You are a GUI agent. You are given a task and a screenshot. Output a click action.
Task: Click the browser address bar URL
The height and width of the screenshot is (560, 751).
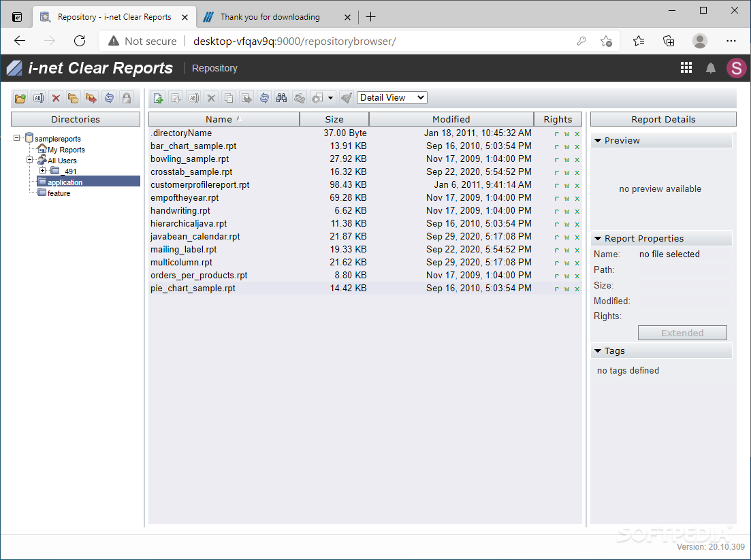pos(295,41)
